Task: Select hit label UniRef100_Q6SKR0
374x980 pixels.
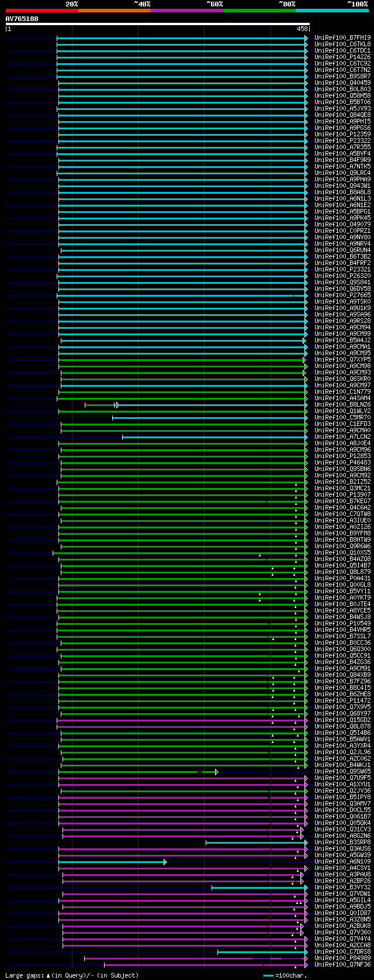Action: coord(342,379)
